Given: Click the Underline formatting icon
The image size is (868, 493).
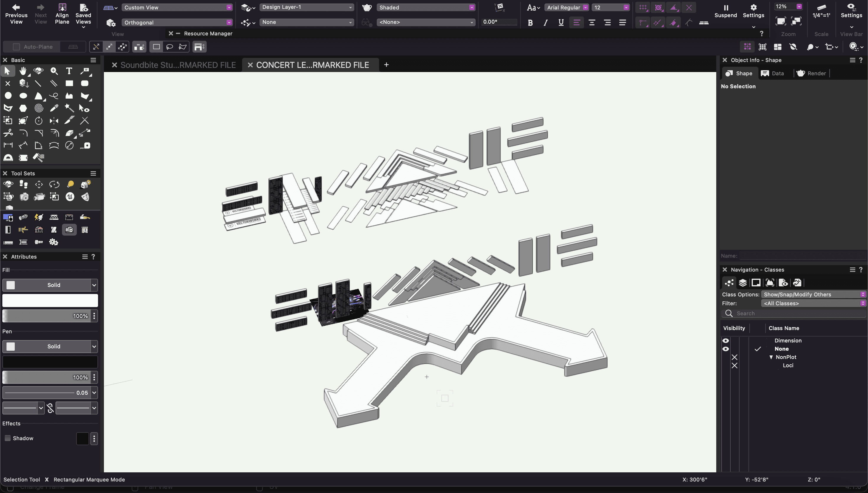Looking at the screenshot, I should pos(561,23).
